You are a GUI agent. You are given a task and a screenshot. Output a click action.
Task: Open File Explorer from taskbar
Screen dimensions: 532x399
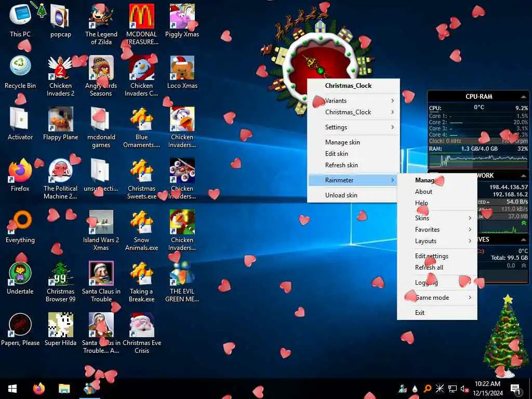pos(64,389)
